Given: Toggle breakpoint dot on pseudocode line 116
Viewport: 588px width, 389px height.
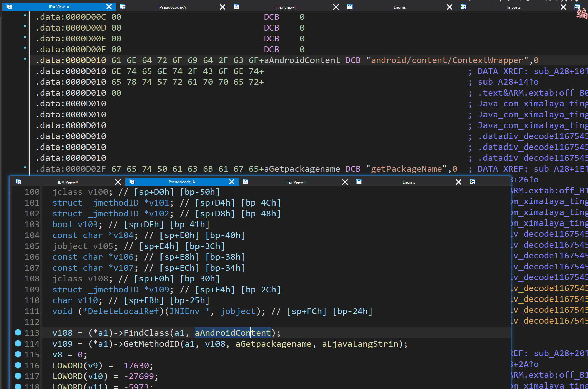Looking at the screenshot, I should pos(18,365).
